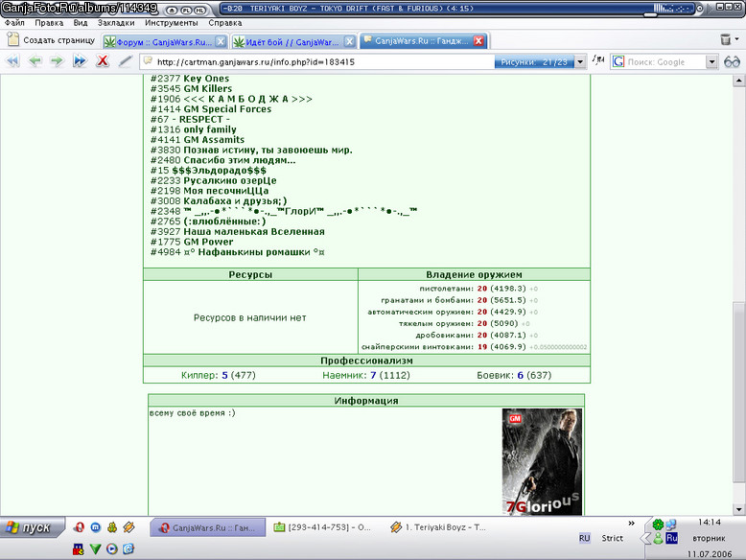The height and width of the screenshot is (560, 746).
Task: Click the Киллер: 5 (477) profession text
Action: [x=219, y=375]
